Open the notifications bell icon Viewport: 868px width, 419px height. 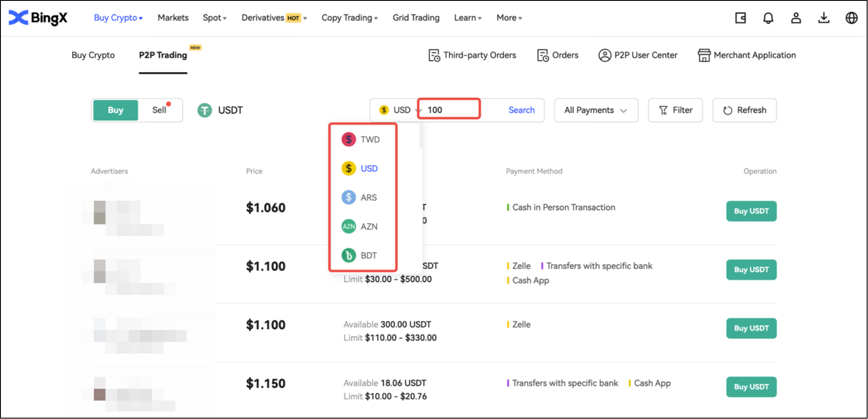pyautogui.click(x=768, y=18)
